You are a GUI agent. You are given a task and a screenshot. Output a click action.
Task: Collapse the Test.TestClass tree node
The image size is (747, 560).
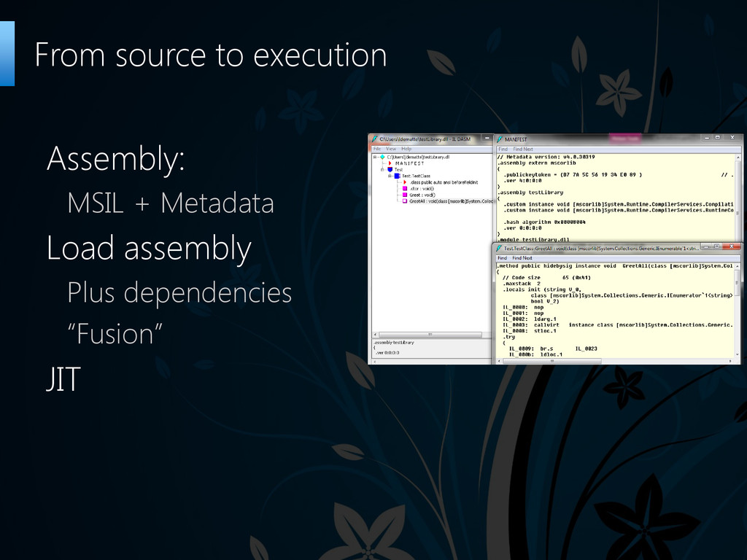390,176
